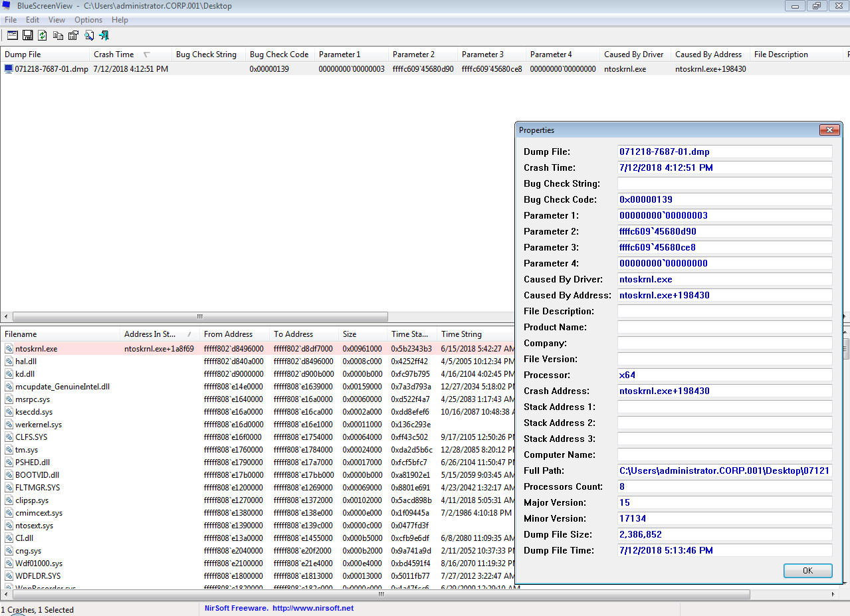850x616 pixels.
Task: Click the "1 Crashes, 1 Selected" status text
Action: tap(37, 609)
